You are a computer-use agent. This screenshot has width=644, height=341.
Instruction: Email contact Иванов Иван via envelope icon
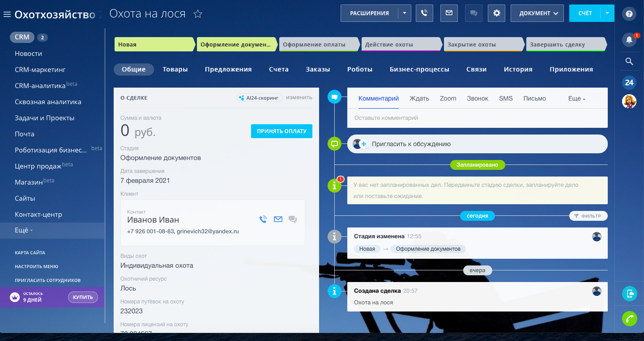[278, 219]
